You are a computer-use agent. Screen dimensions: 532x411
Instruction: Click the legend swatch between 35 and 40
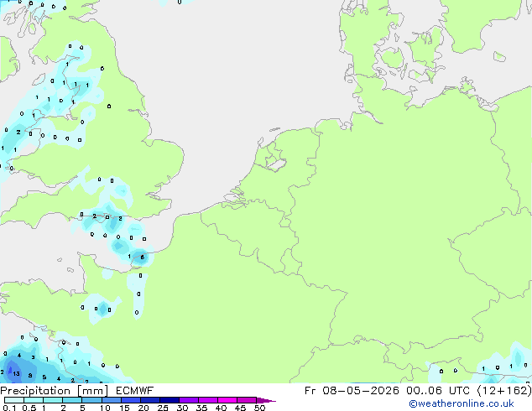(208, 400)
